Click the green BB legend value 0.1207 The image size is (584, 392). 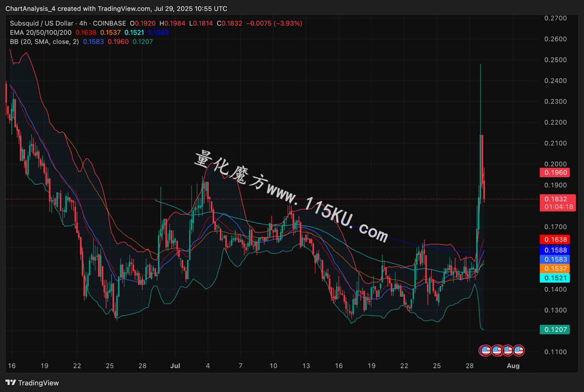143,42
